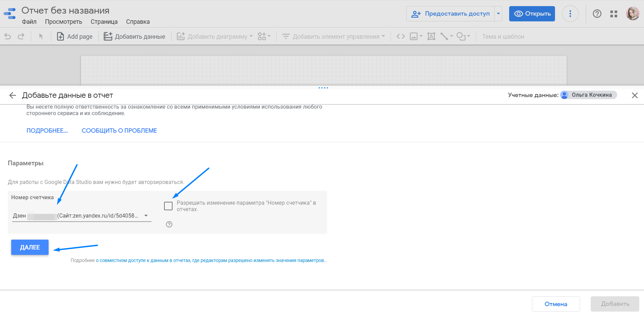Go back using the panel's left arrow
The width and height of the screenshot is (644, 317).
click(13, 95)
